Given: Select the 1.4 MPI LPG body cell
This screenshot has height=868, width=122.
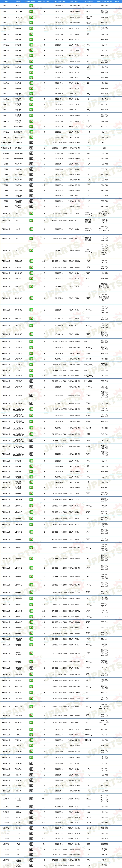Looking at the screenshot, I should pos(89,127).
